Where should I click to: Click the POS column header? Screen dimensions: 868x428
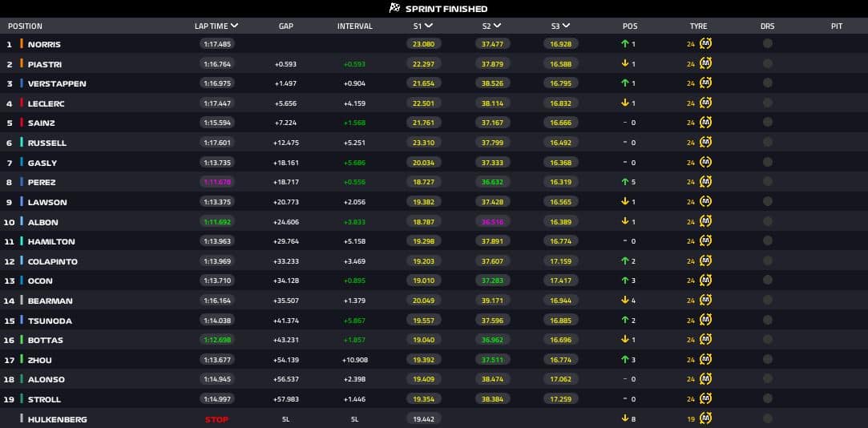[629, 26]
